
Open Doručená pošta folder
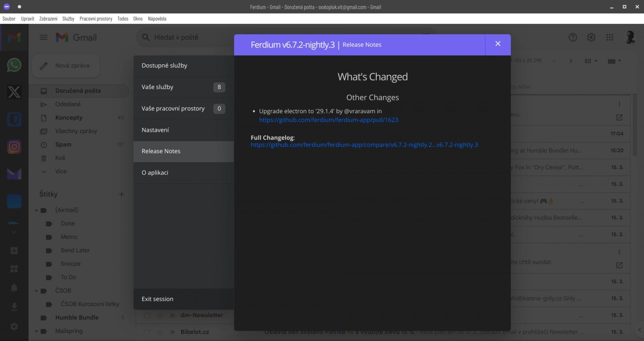(78, 91)
